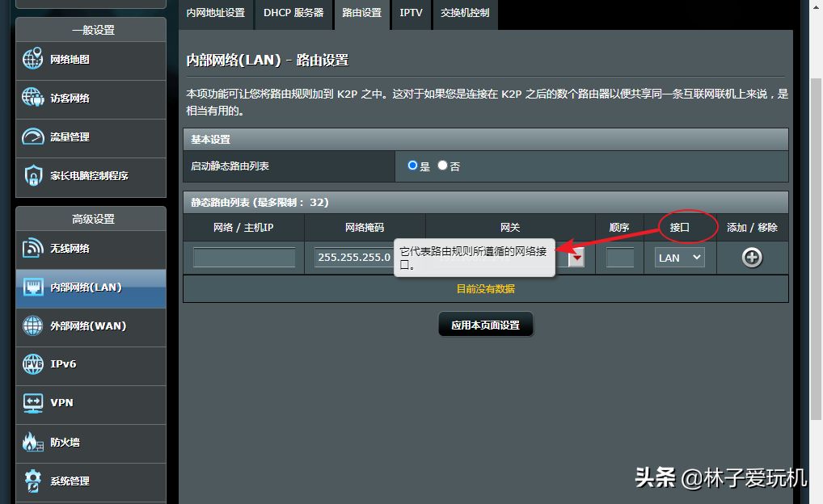The width and height of the screenshot is (823, 504).
Task: Click the plus icon to add route
Action: coord(752,258)
